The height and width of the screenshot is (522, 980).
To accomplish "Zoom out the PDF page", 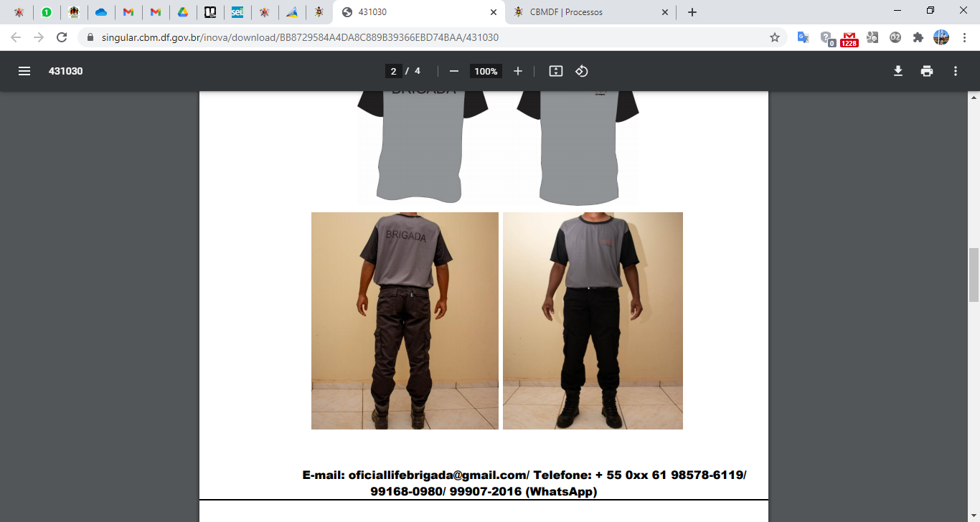I will (453, 71).
